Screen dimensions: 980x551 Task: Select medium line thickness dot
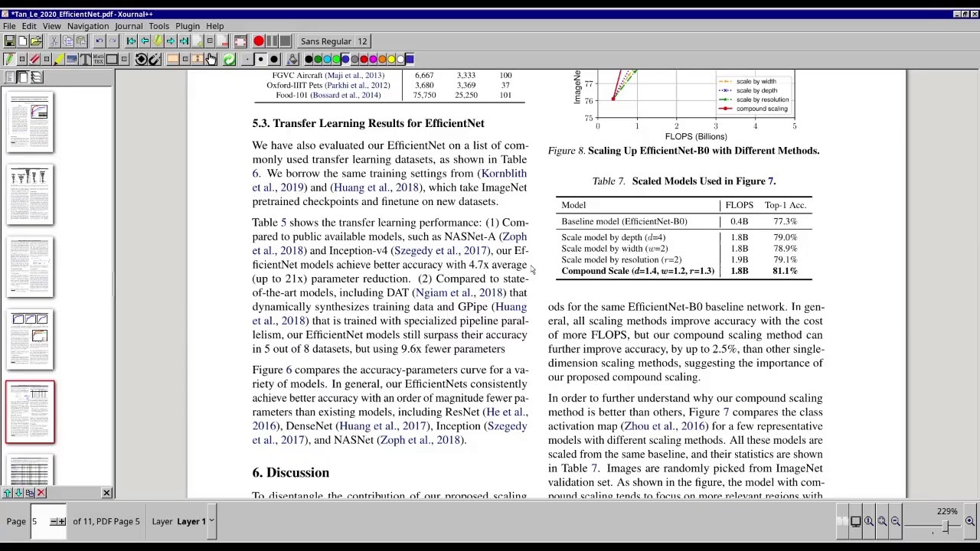click(x=260, y=59)
